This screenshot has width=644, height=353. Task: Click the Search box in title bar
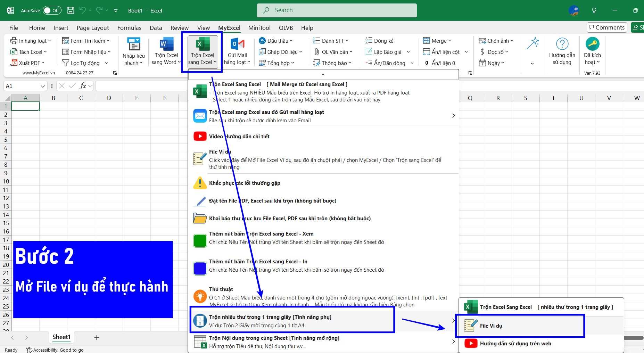coord(337,10)
